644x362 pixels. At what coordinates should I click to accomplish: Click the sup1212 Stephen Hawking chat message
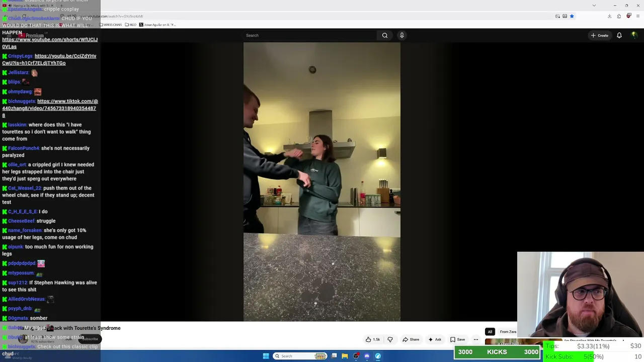click(49, 286)
